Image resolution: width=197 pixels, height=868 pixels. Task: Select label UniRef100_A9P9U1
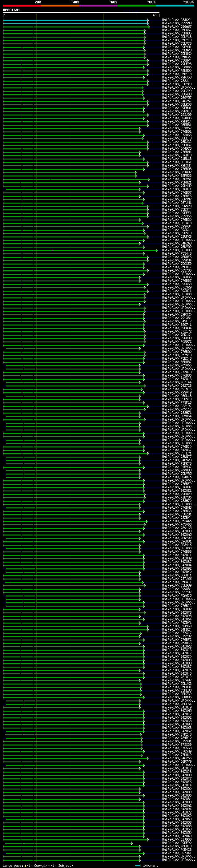(177, 47)
